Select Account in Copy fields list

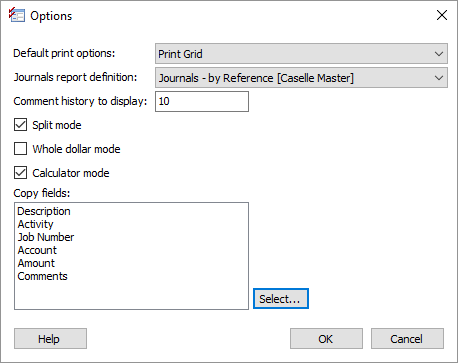click(x=37, y=250)
